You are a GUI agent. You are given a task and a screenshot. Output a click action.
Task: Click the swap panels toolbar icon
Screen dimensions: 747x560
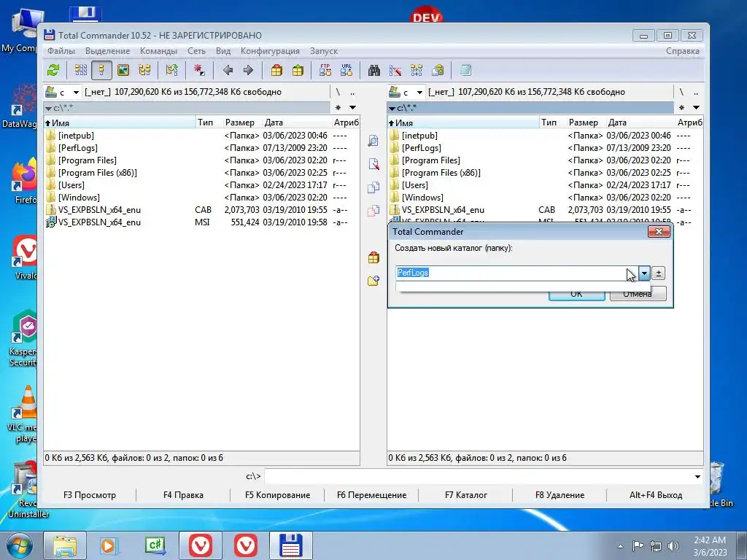pos(172,71)
